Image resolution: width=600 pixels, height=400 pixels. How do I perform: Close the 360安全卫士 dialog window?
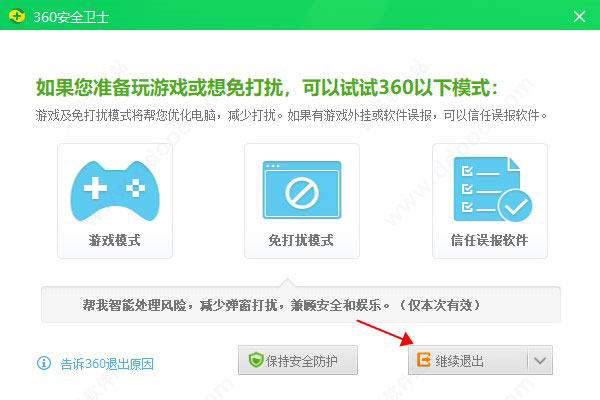pyautogui.click(x=579, y=16)
